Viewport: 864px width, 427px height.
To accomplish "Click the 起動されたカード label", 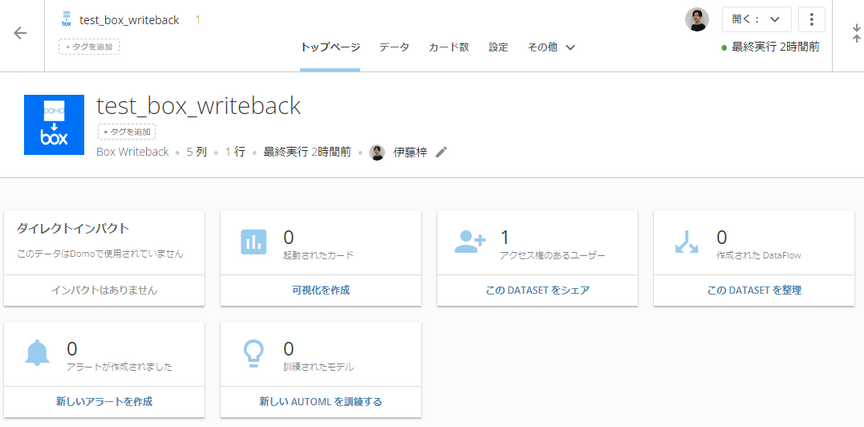I will [318, 255].
